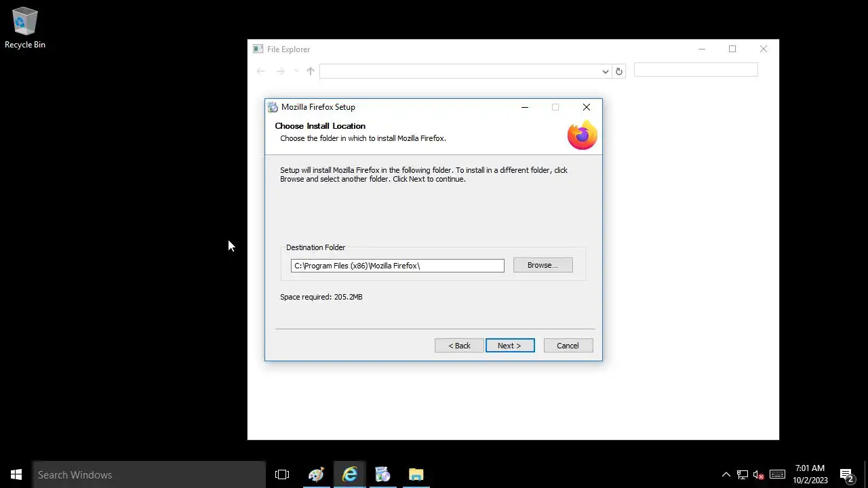Open network status tray icon
Image resolution: width=868 pixels, height=488 pixels.
pyautogui.click(x=743, y=474)
